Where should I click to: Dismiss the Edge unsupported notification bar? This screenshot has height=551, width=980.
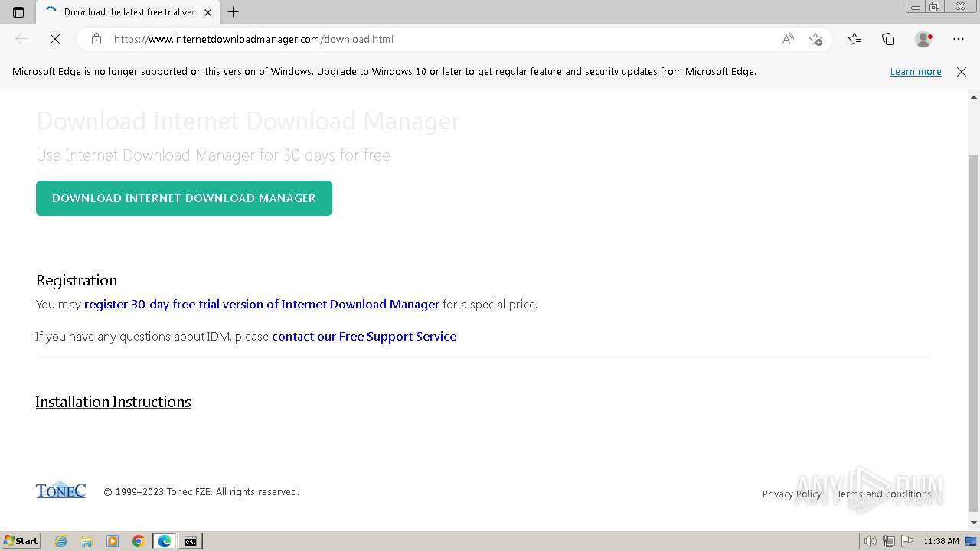click(962, 72)
